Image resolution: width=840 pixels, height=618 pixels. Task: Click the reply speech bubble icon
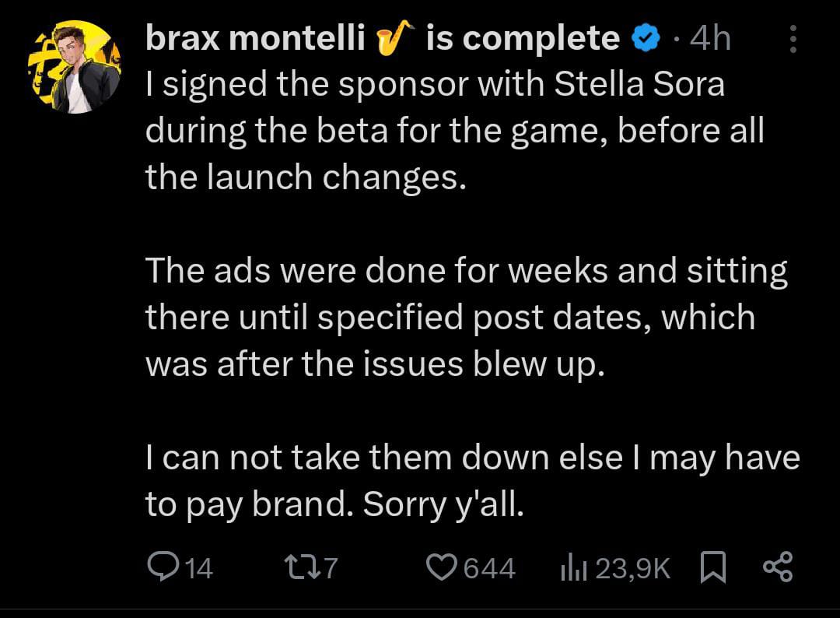[x=161, y=567]
